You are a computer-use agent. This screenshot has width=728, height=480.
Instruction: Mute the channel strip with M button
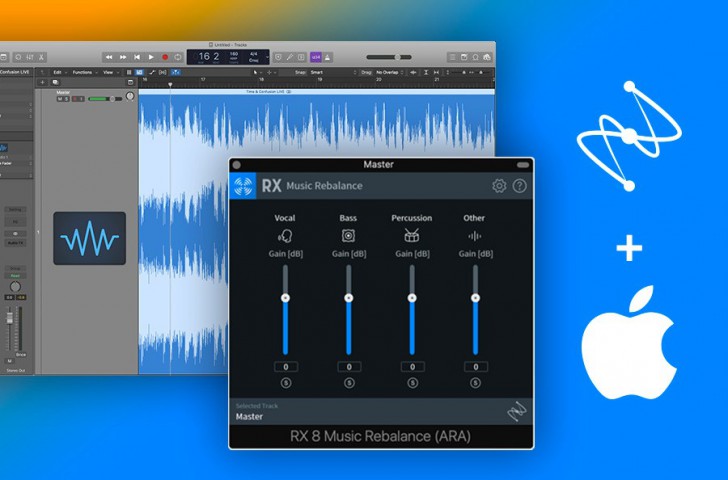(9, 361)
